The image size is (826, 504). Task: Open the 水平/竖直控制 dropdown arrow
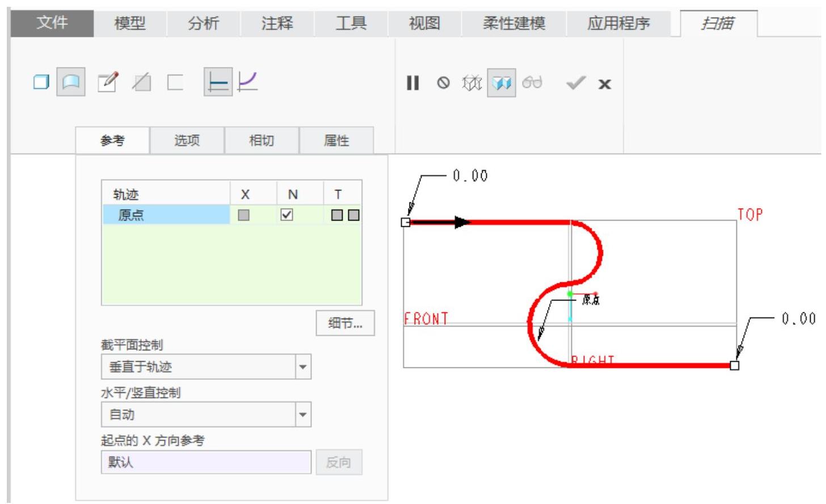pos(303,414)
